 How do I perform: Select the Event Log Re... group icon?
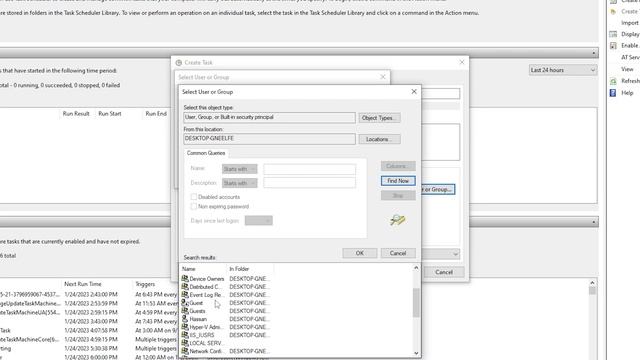point(185,294)
